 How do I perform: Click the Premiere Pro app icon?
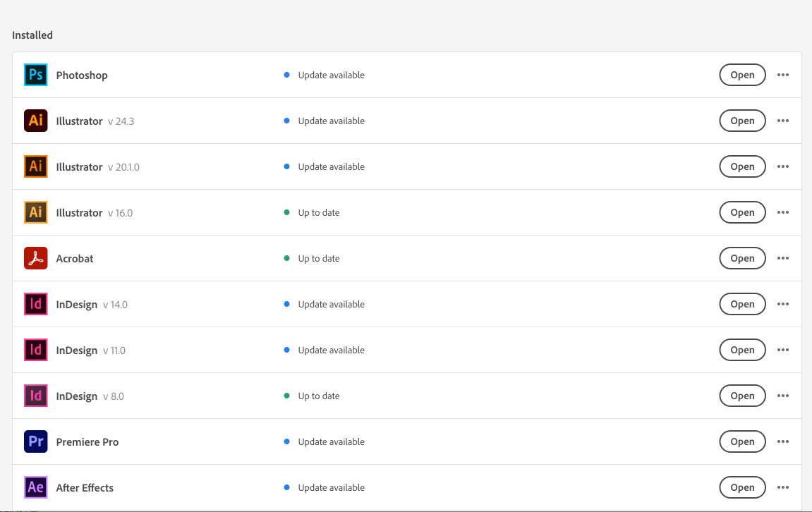click(x=35, y=441)
